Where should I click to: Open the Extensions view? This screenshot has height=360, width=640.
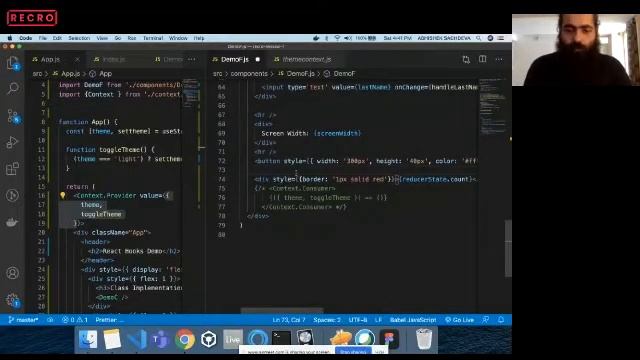coord(13,169)
